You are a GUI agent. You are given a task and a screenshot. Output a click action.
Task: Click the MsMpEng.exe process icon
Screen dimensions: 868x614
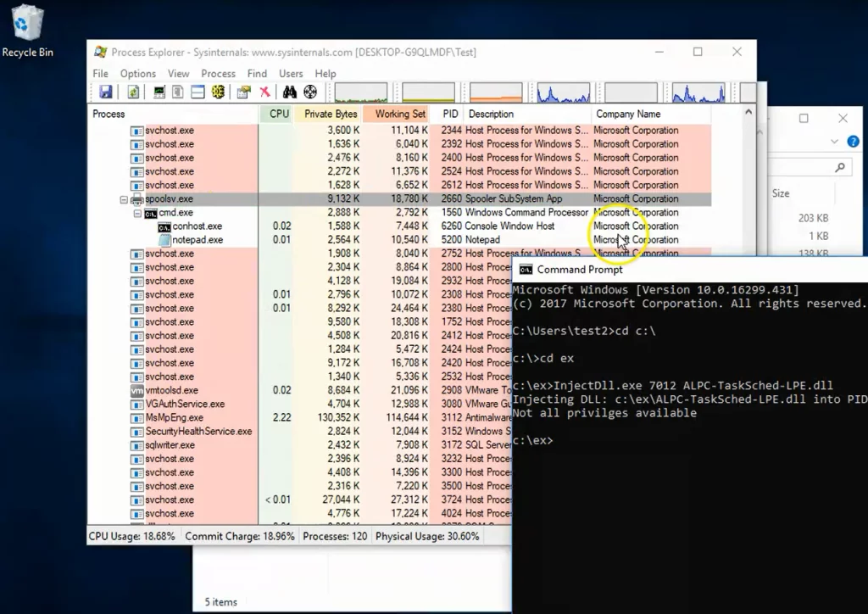[x=136, y=418]
